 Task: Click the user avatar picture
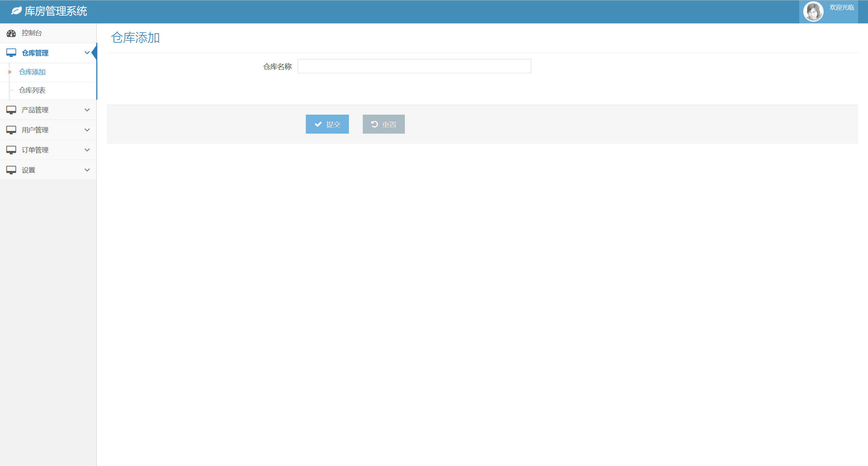click(x=813, y=12)
